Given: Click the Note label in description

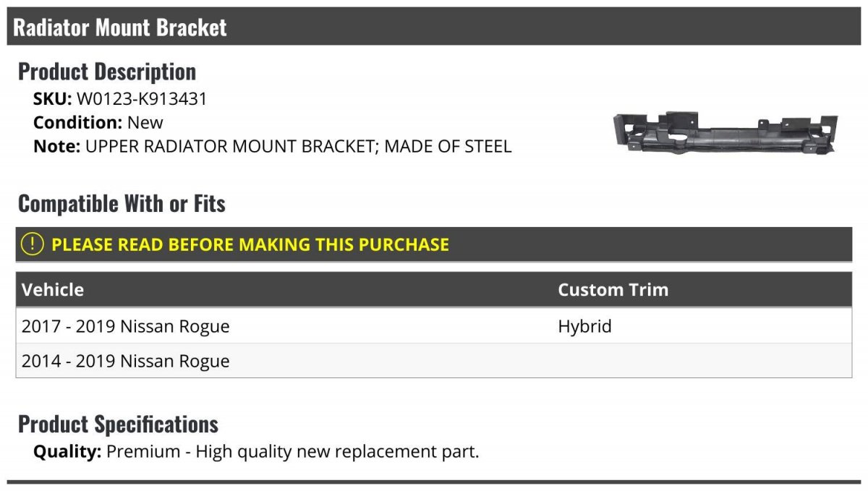Looking at the screenshot, I should pos(57,146).
